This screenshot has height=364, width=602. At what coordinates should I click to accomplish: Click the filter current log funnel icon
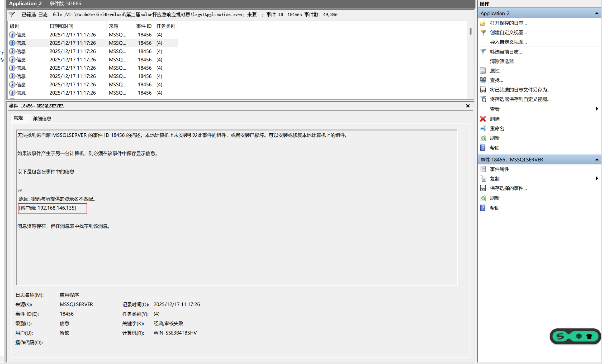click(483, 52)
